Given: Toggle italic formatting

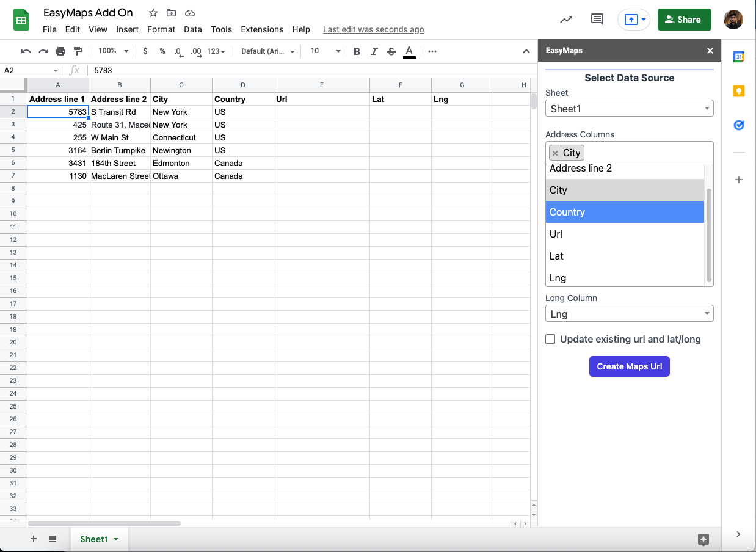Looking at the screenshot, I should [374, 51].
